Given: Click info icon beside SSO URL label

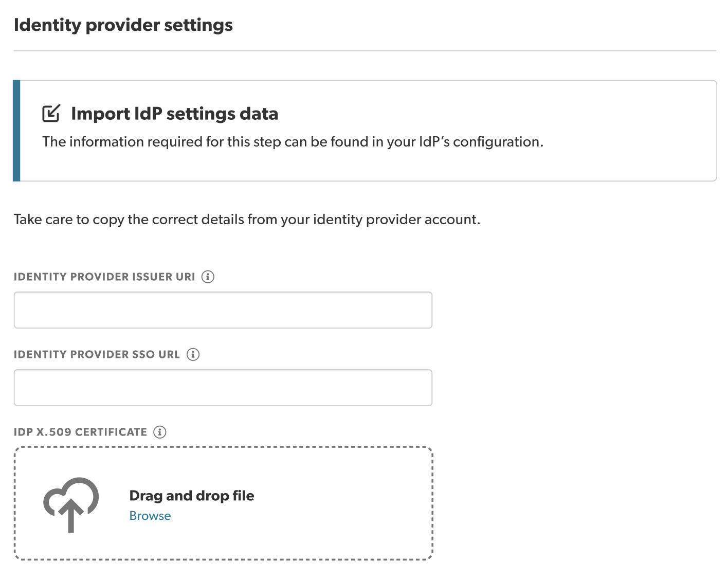Looking at the screenshot, I should tap(193, 354).
